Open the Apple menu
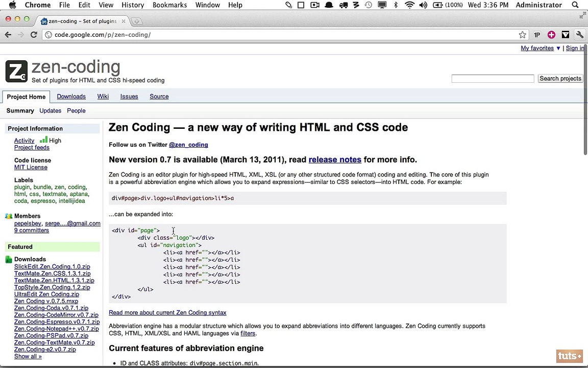This screenshot has width=588, height=368. point(12,5)
